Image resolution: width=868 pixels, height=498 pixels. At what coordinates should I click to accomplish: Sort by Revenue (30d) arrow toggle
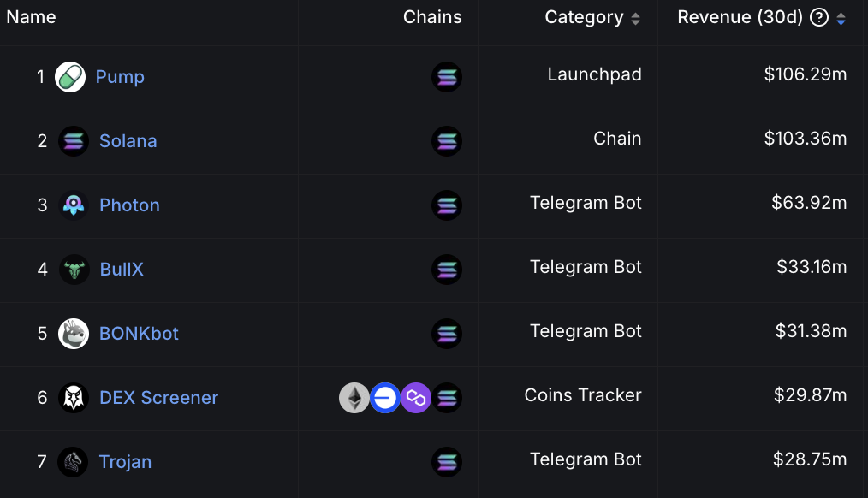coord(841,19)
